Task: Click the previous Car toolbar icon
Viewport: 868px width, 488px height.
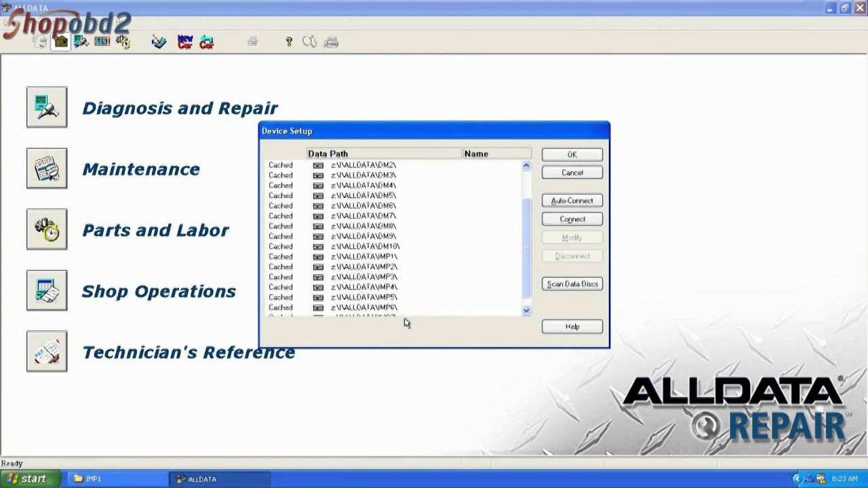Action: pyautogui.click(x=207, y=42)
